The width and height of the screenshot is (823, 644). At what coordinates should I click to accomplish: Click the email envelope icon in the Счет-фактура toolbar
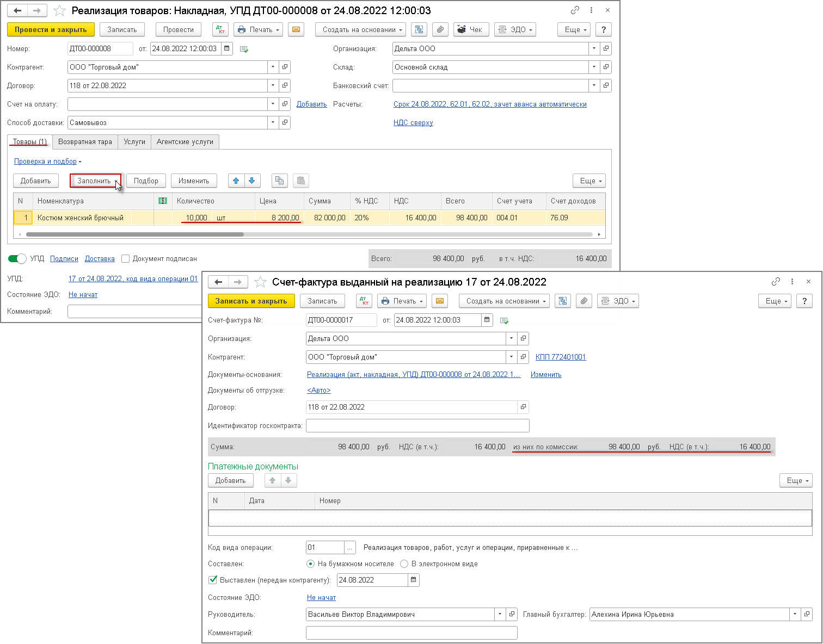point(440,301)
